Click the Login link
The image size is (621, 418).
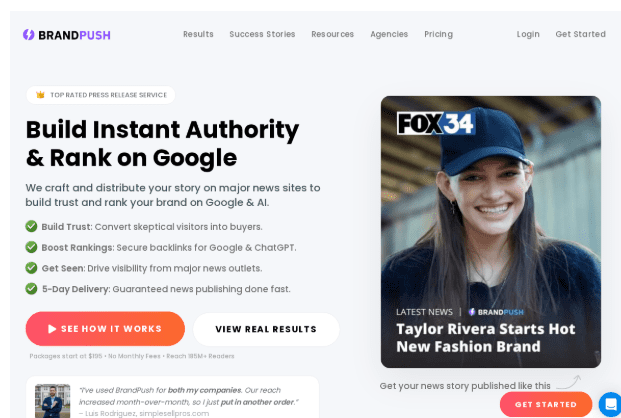point(528,34)
